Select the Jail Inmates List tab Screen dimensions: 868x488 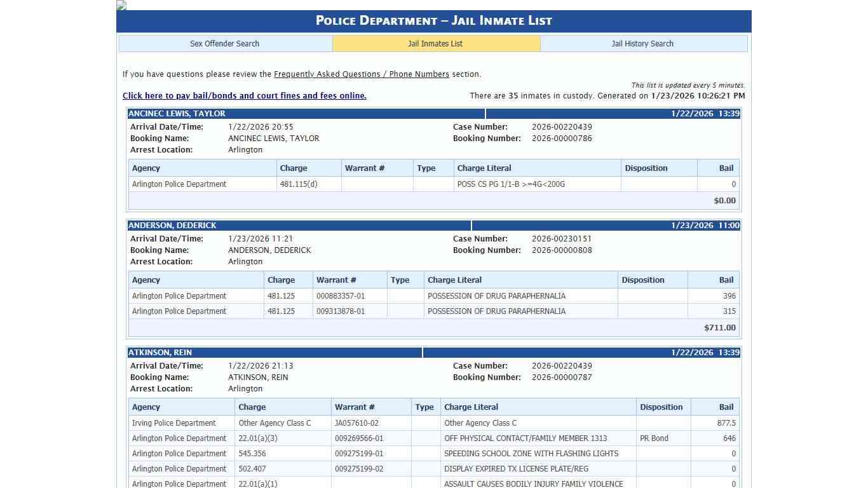pos(435,44)
